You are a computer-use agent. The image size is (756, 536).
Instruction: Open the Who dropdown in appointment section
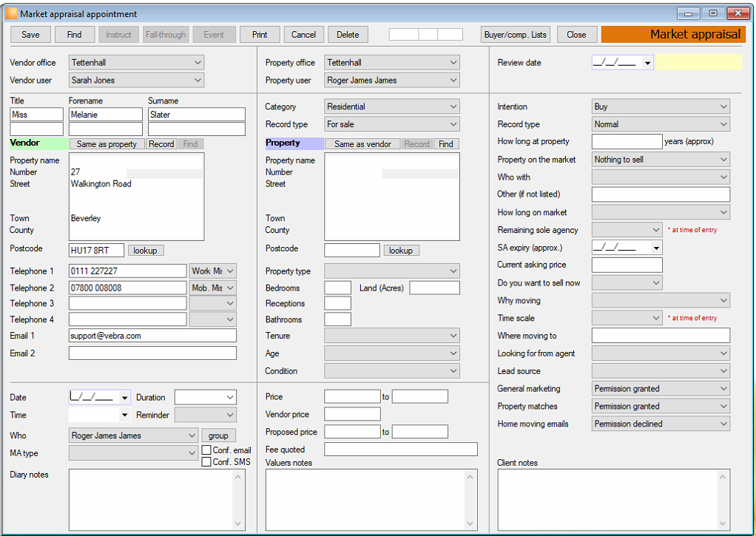pyautogui.click(x=133, y=435)
